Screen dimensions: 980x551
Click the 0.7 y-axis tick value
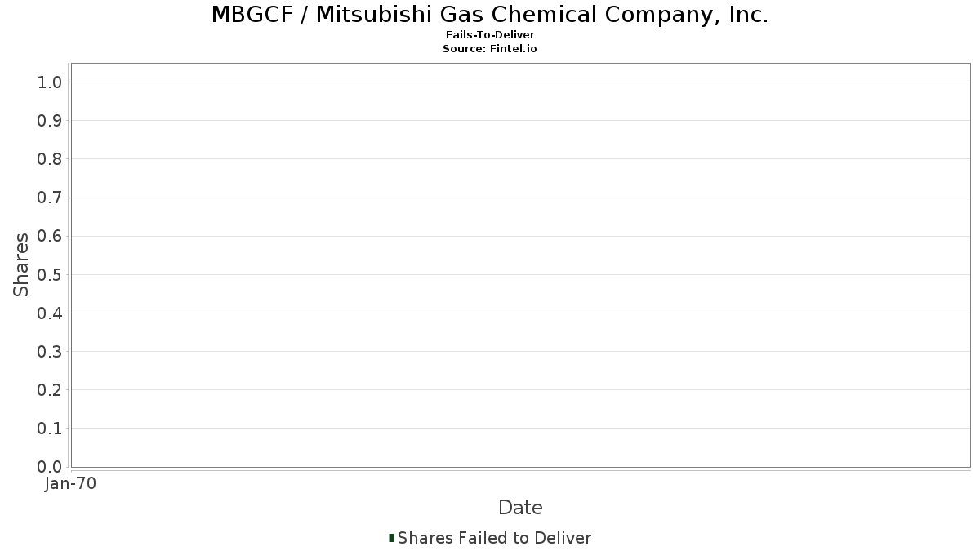(50, 198)
